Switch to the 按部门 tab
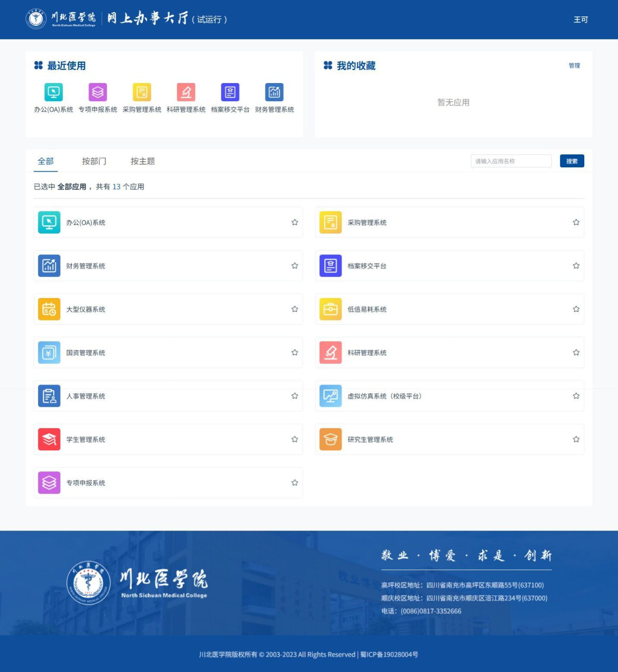The image size is (618, 672). [94, 161]
